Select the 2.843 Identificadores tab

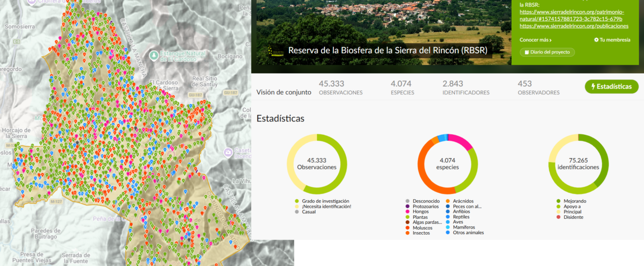point(466,88)
